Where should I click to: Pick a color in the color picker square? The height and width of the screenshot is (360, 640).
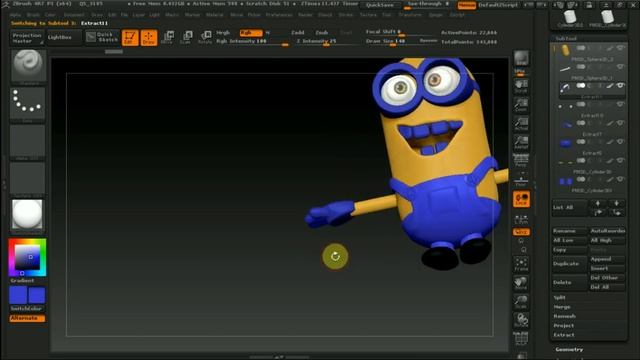27,258
